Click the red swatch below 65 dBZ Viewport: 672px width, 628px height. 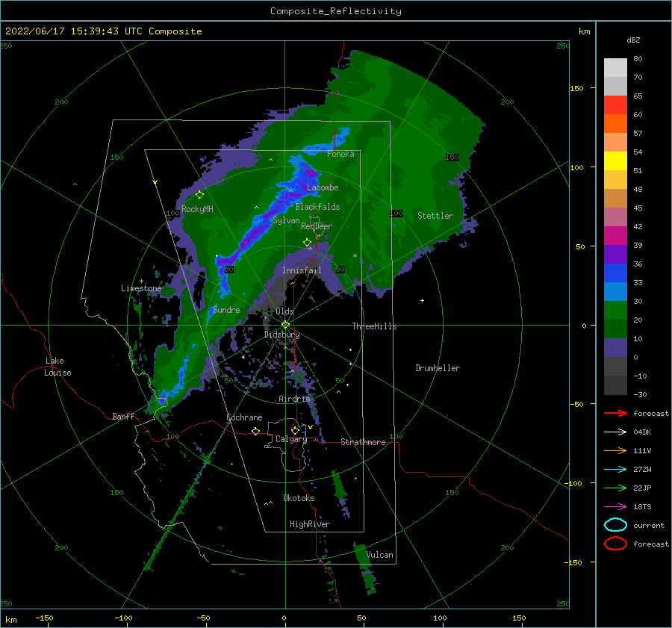pos(615,105)
